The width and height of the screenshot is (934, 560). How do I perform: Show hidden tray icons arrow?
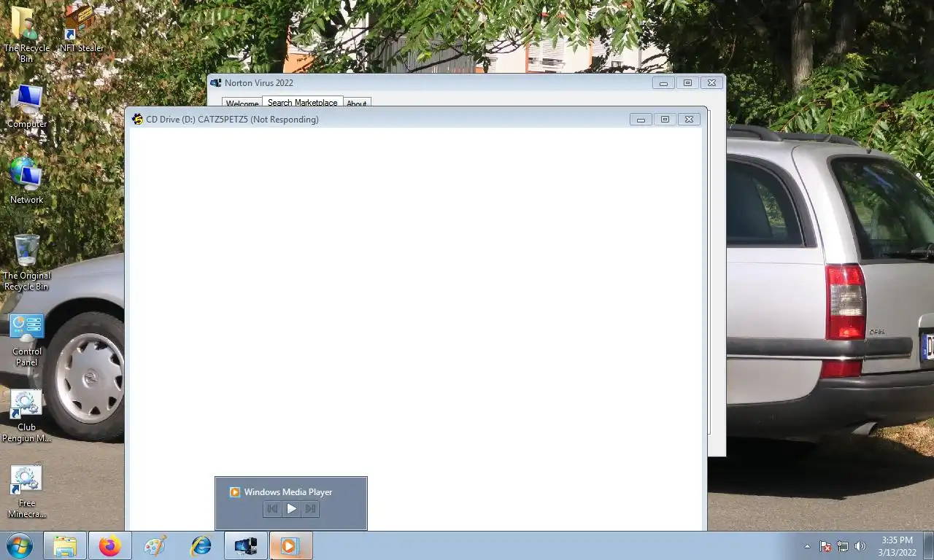(807, 546)
